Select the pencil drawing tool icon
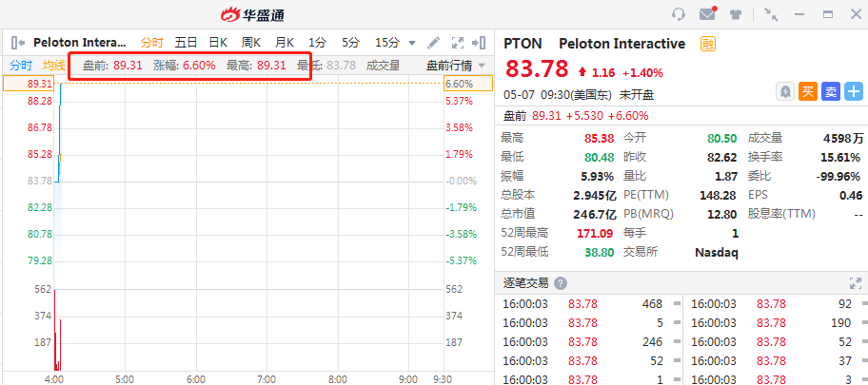The width and height of the screenshot is (868, 385). 433,43
